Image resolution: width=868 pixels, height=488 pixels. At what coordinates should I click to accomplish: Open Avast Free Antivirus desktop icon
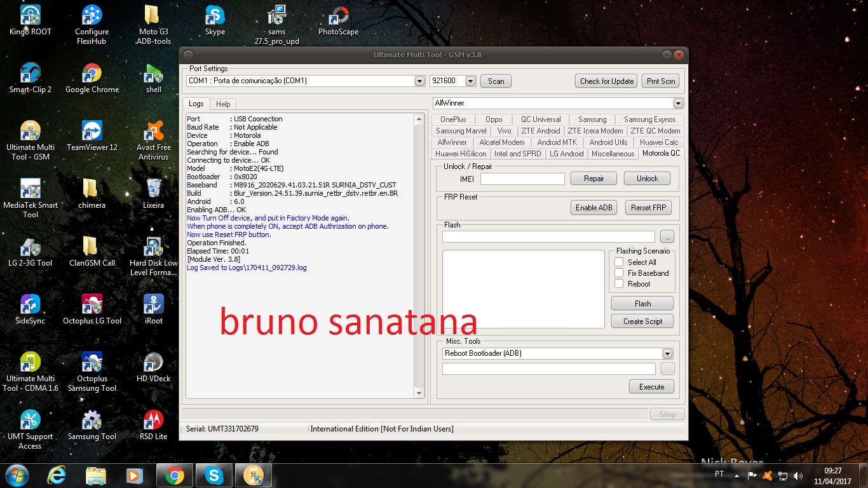click(x=153, y=141)
